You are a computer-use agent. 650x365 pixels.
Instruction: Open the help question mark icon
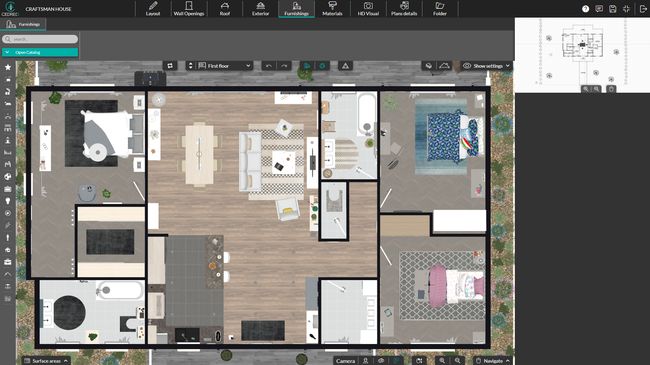pos(585,9)
